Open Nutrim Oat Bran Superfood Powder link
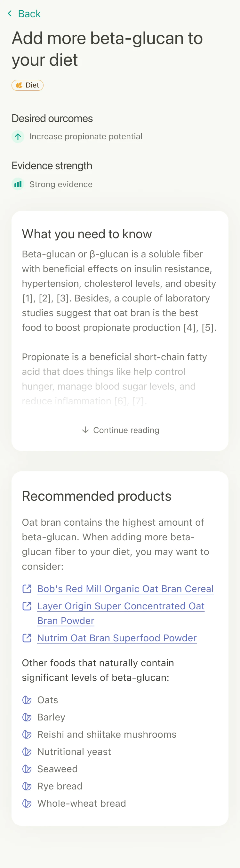The image size is (240, 868). coord(116,638)
